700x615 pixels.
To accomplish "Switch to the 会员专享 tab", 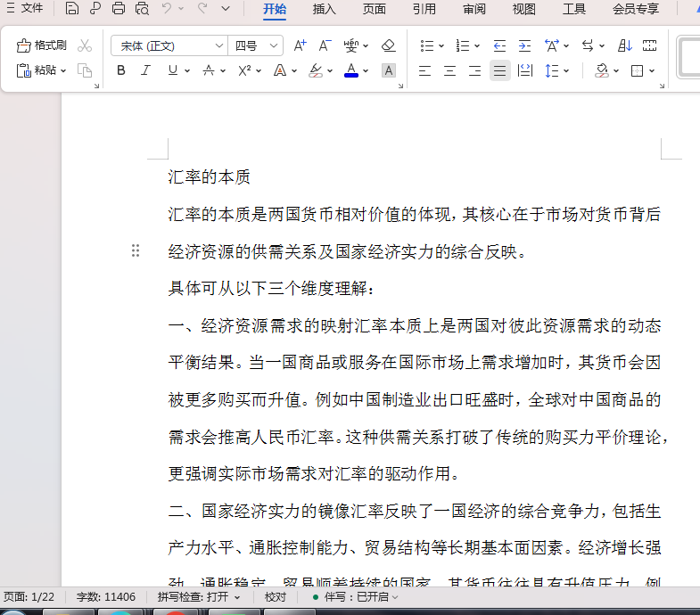I will [x=636, y=9].
